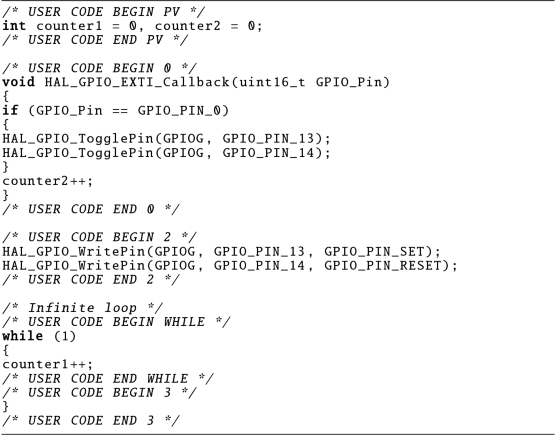Click the USER CODE END 3 comment

coord(91,421)
